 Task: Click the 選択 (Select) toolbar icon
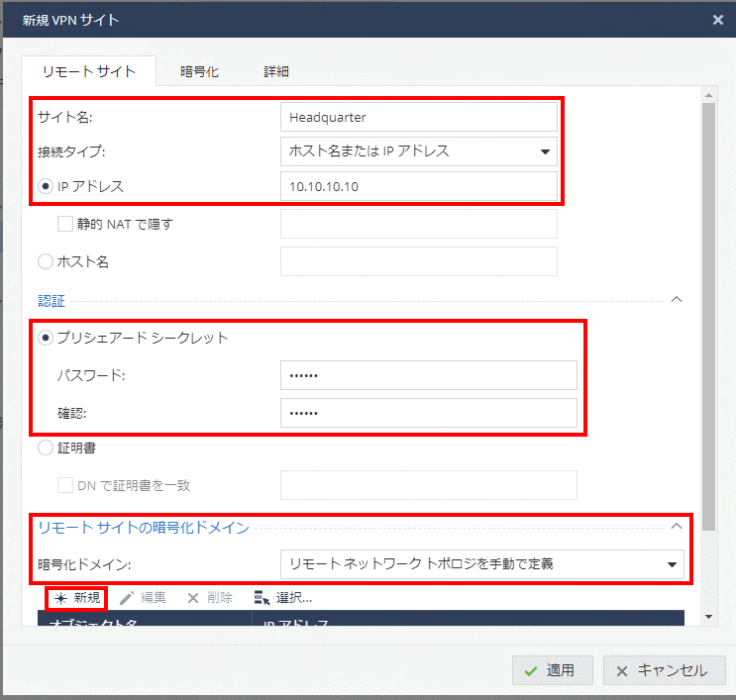click(262, 598)
